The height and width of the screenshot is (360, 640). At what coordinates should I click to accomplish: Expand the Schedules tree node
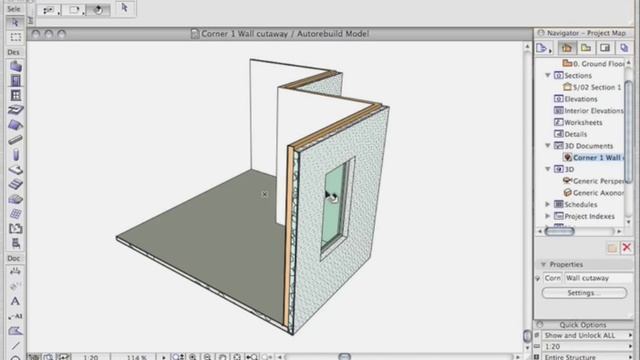548,204
